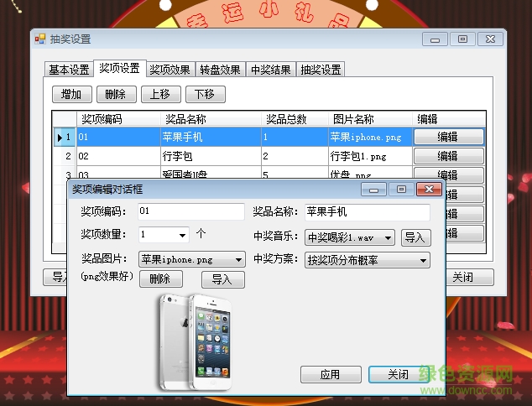
Task: Click the 应用 button in dialog
Action: 331,374
